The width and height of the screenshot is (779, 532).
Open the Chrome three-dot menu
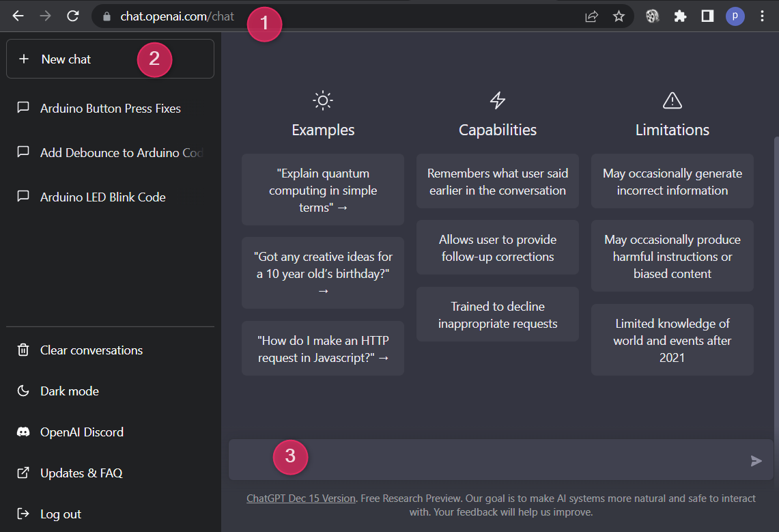coord(762,16)
